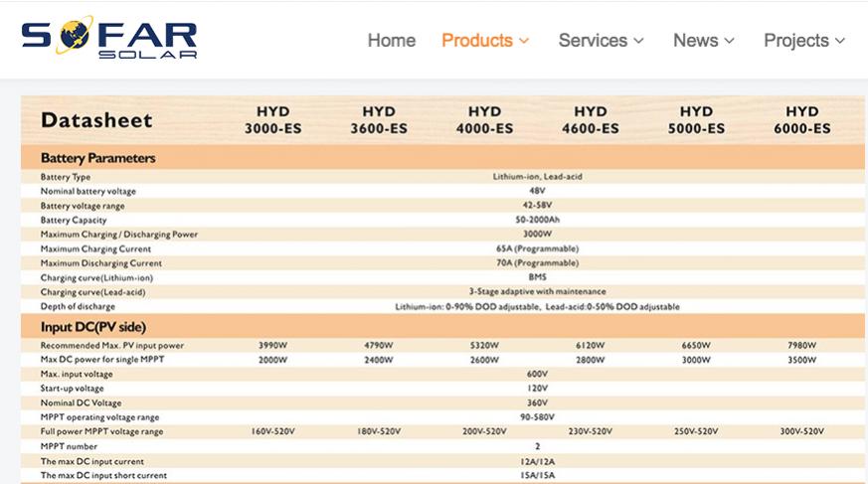This screenshot has width=868, height=484.
Task: Click the DOD adjustable value text
Action: click(x=537, y=306)
